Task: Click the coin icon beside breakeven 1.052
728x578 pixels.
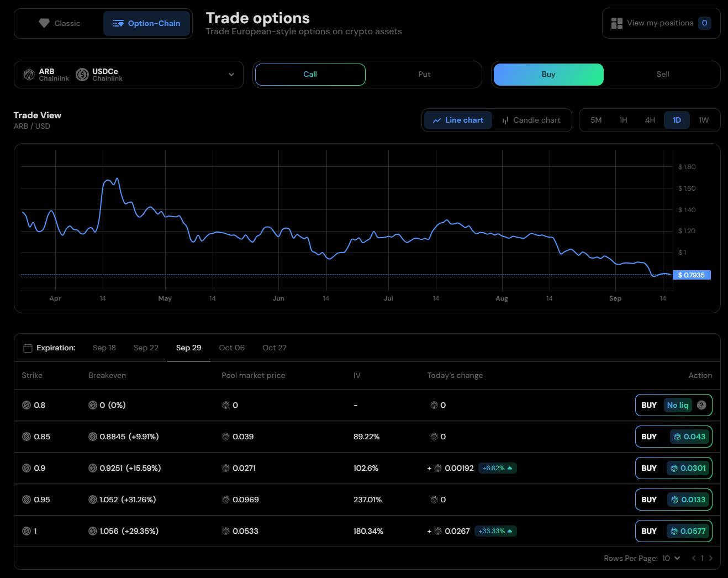Action: click(x=93, y=500)
